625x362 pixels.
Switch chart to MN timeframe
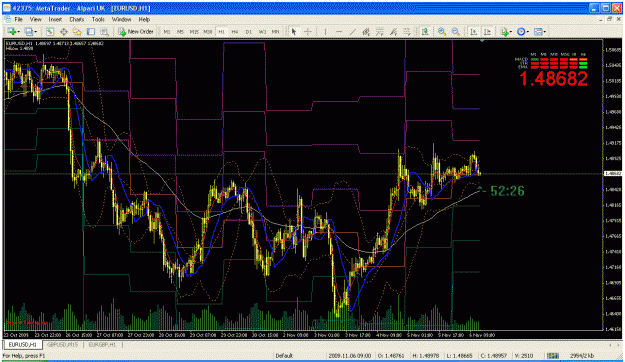click(x=275, y=31)
